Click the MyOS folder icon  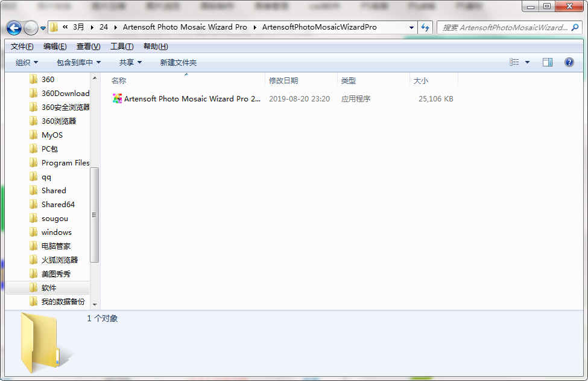pos(33,135)
